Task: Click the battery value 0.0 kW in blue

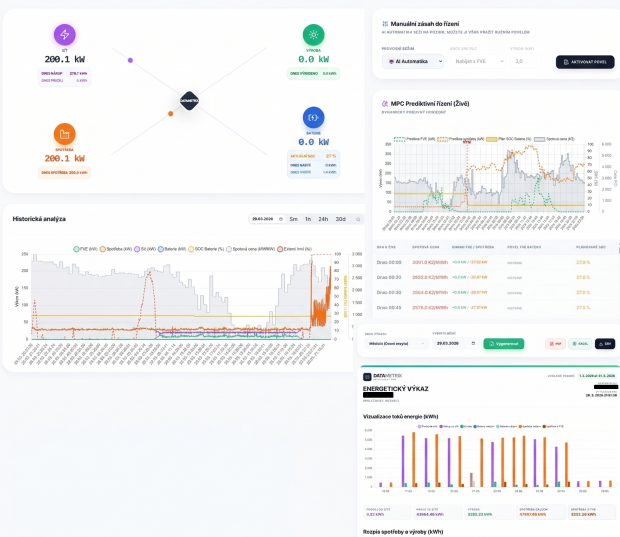Action: (x=314, y=142)
